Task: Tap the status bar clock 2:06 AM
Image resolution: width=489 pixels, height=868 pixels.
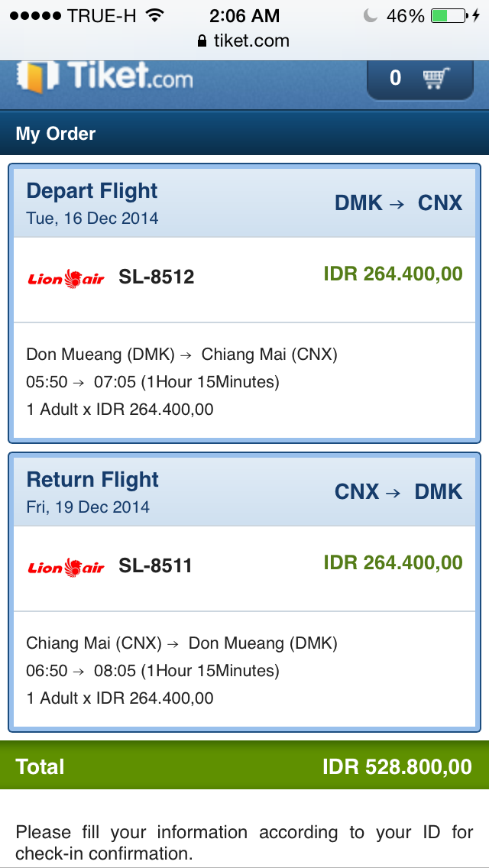Action: [x=244, y=15]
